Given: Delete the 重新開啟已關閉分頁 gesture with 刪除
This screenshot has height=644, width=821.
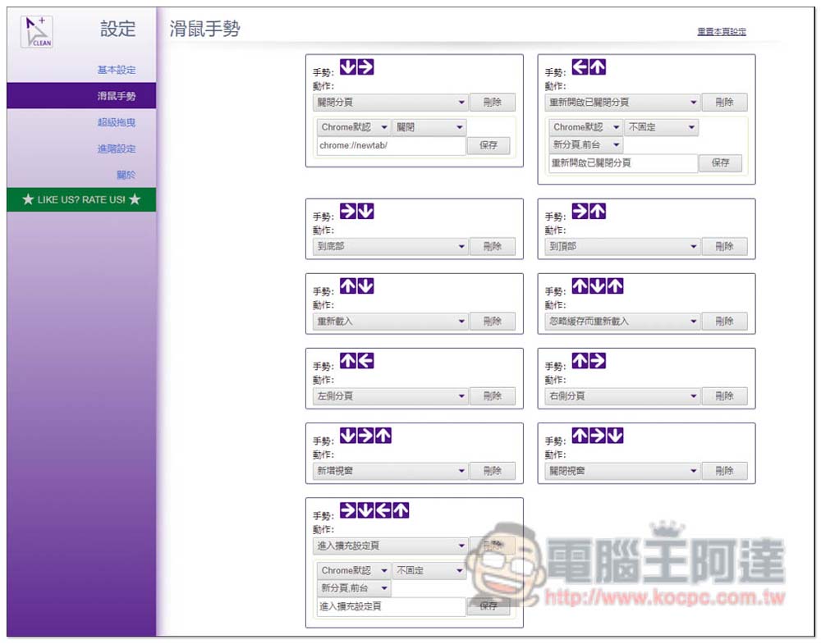Looking at the screenshot, I should coord(724,103).
